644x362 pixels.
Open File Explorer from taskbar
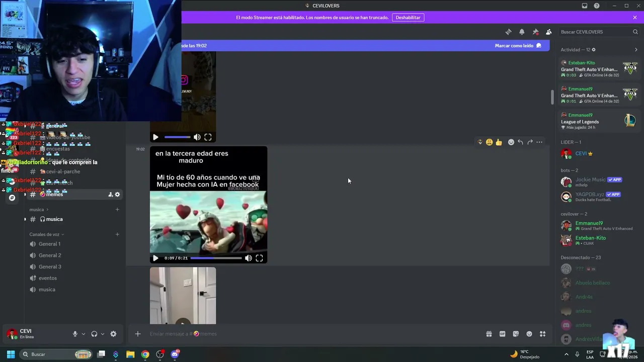(x=130, y=354)
